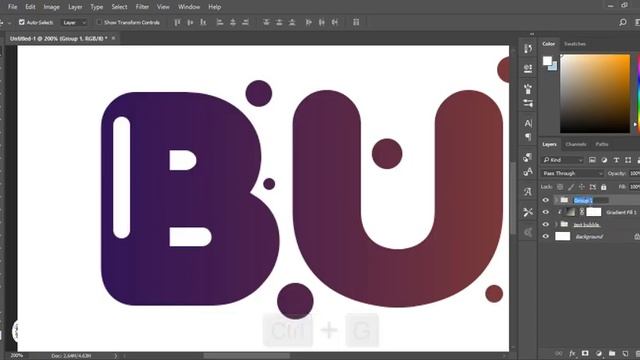Open the Image menu
Screen dimensions: 640x360
(x=51, y=7)
